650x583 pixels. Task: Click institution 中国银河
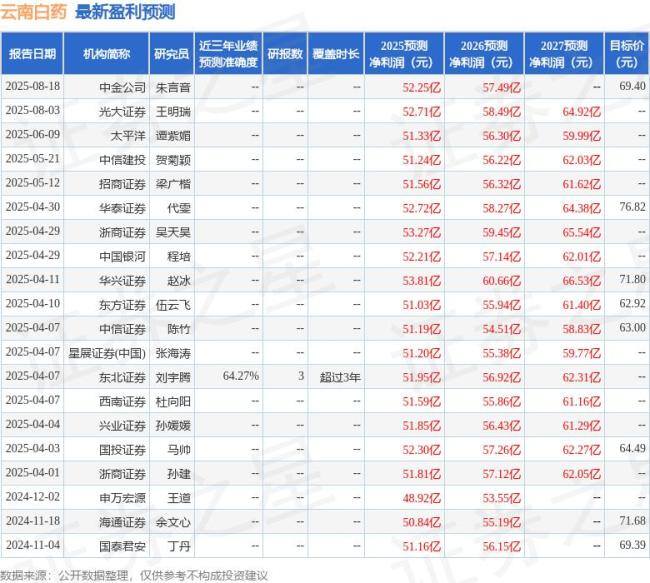click(x=122, y=256)
